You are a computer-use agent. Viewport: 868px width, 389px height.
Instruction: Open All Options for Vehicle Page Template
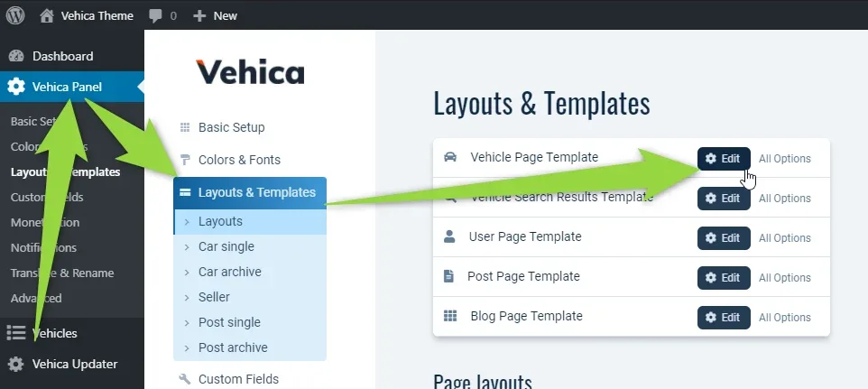[784, 159]
